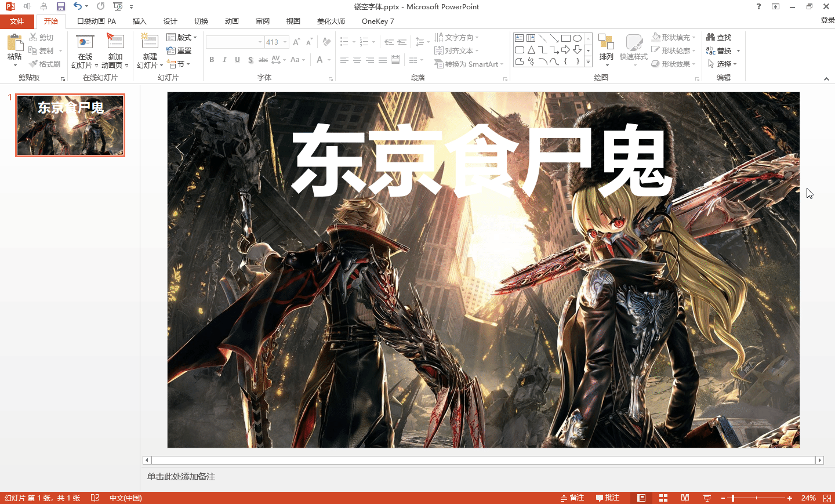Screen dimensions: 835x504
Task: Toggle the Notes (备注) pane
Action: tap(572, 498)
